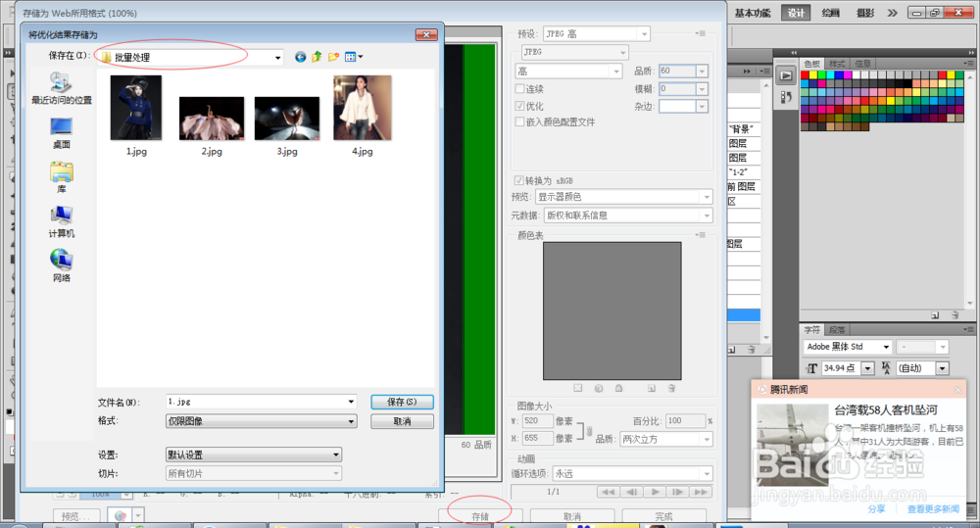Screen dimensions: 980x528
Task: Open the 保存在 folder dropdown
Action: [x=277, y=58]
